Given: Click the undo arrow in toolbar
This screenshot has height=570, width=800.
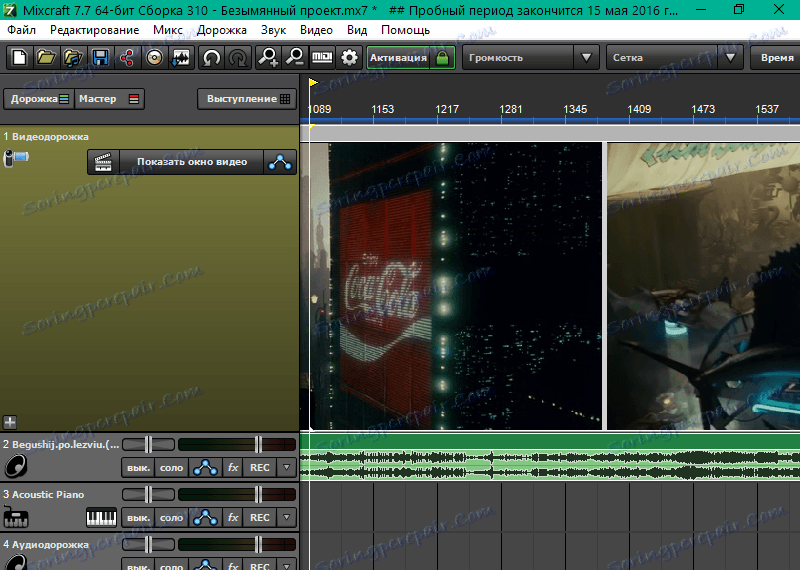Looking at the screenshot, I should click(x=211, y=58).
